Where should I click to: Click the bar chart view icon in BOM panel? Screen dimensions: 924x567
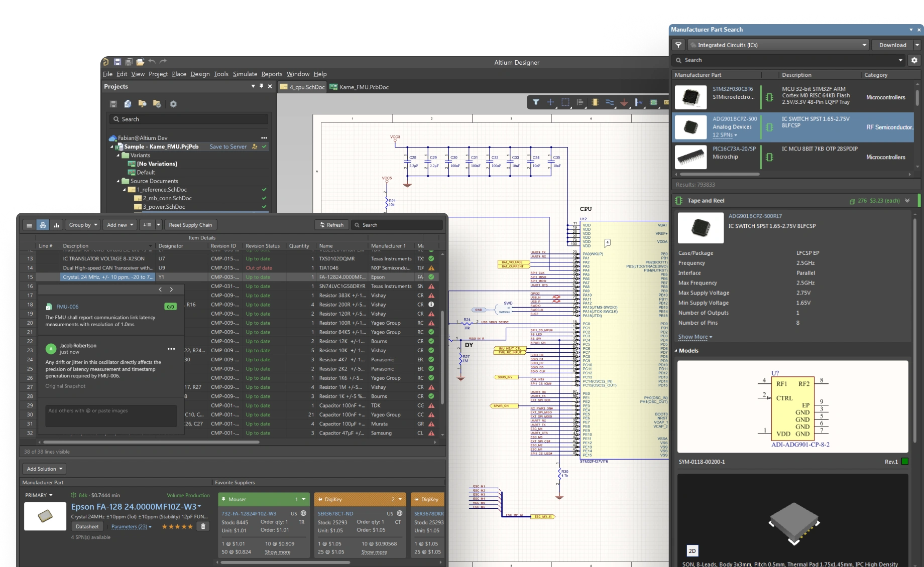[x=56, y=225]
